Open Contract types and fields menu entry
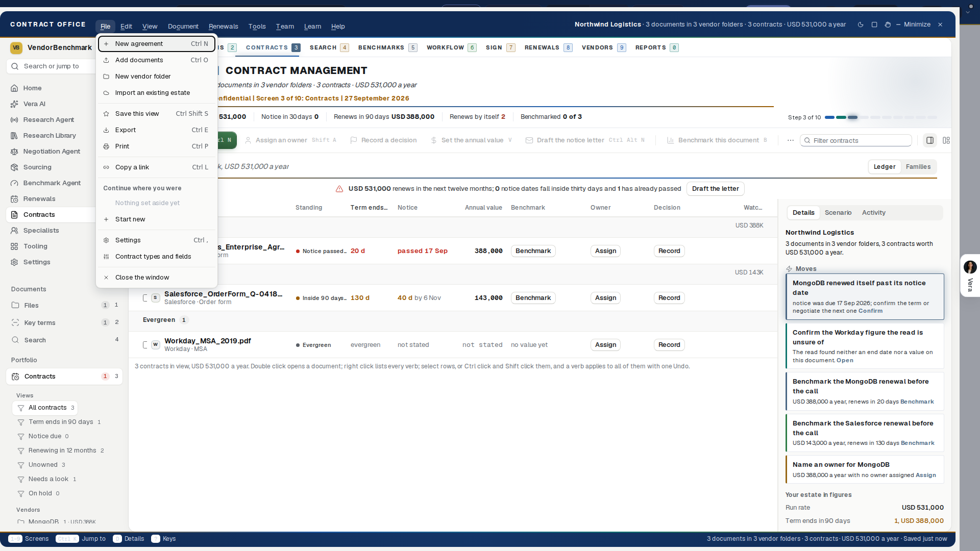 point(157,257)
